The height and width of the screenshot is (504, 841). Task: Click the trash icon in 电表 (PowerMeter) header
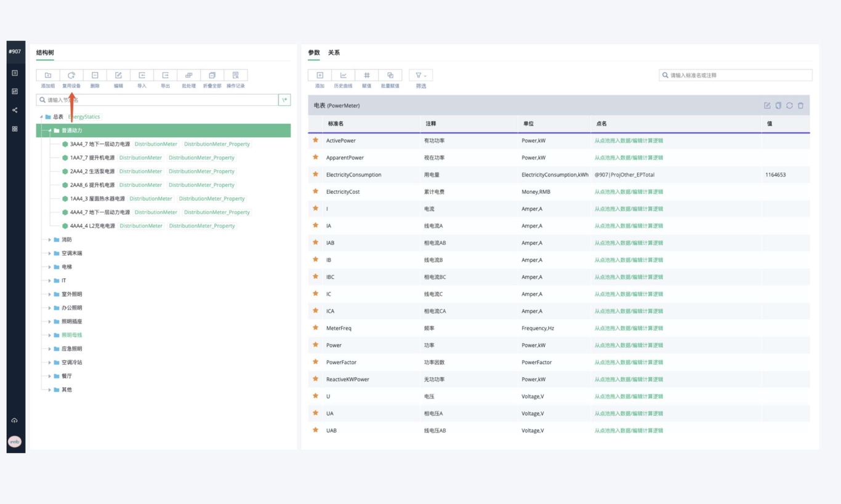point(800,106)
